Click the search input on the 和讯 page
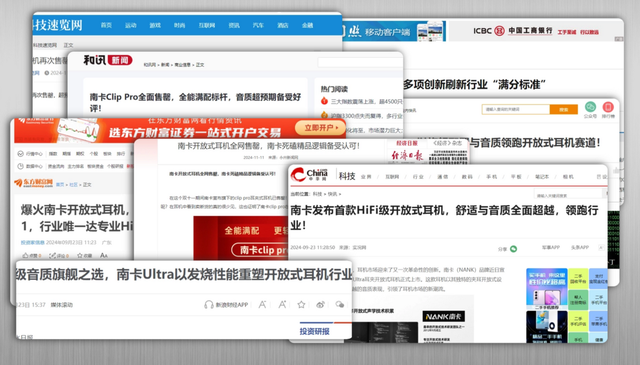 (x=360, y=62)
